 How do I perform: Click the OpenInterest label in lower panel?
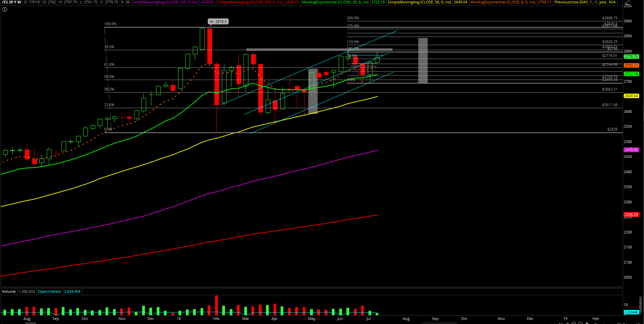tap(50, 291)
